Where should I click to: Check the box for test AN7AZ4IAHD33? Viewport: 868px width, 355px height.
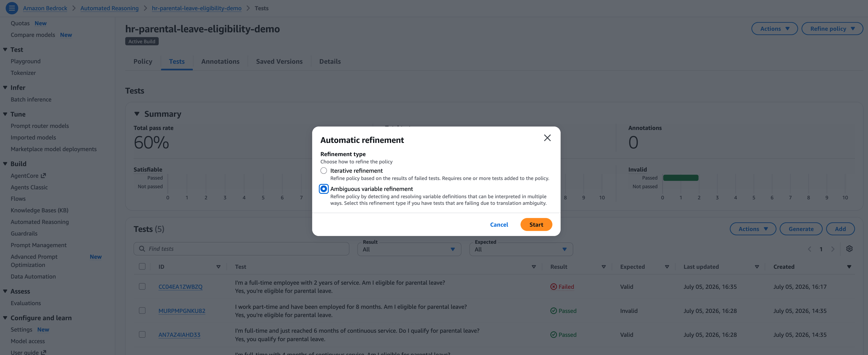pos(142,334)
